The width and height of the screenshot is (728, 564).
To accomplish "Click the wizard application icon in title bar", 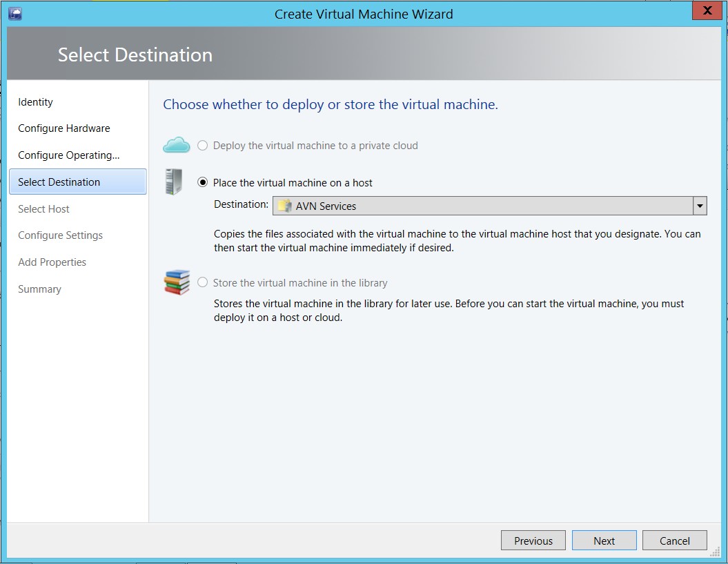I will (15, 14).
